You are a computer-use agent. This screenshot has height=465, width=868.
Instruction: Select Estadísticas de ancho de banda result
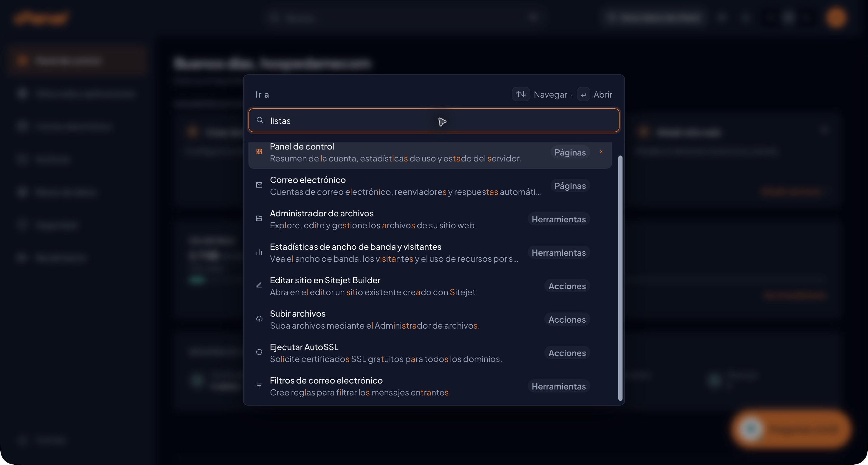click(x=430, y=252)
